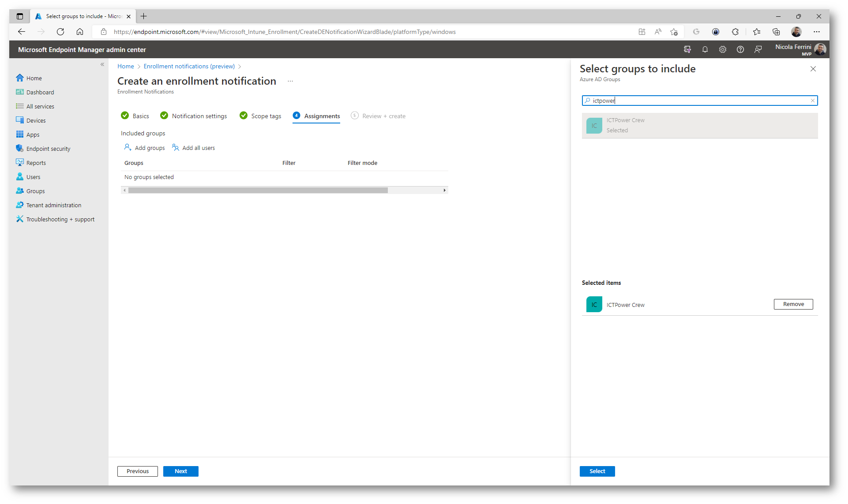
Task: Remove ICTPower Crew from selected items
Action: click(793, 304)
